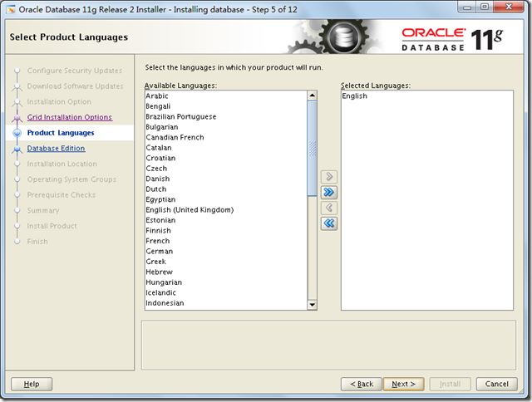Viewport: 532px width, 402px height.
Task: Select Estonian in Available Languages
Action: (x=226, y=220)
